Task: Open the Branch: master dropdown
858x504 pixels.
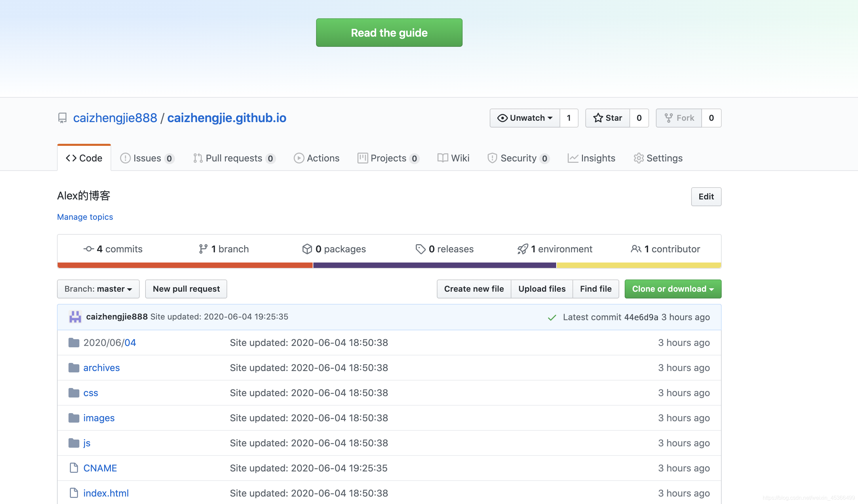Action: 98,289
